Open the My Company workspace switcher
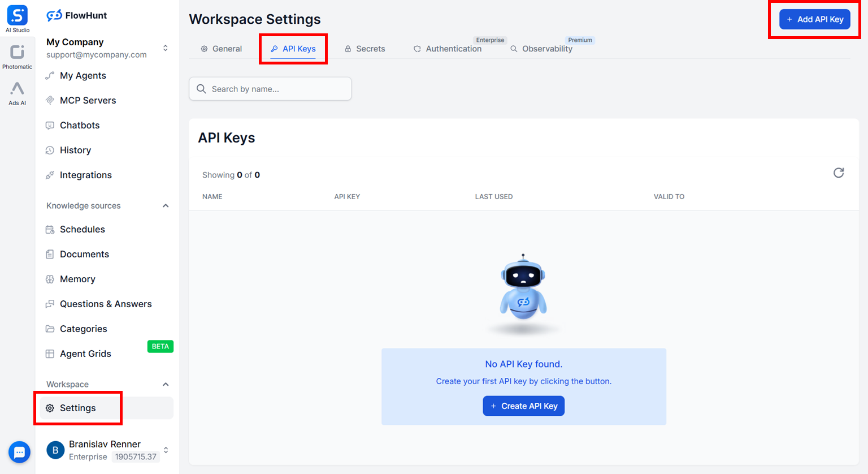868x474 pixels. pyautogui.click(x=165, y=48)
